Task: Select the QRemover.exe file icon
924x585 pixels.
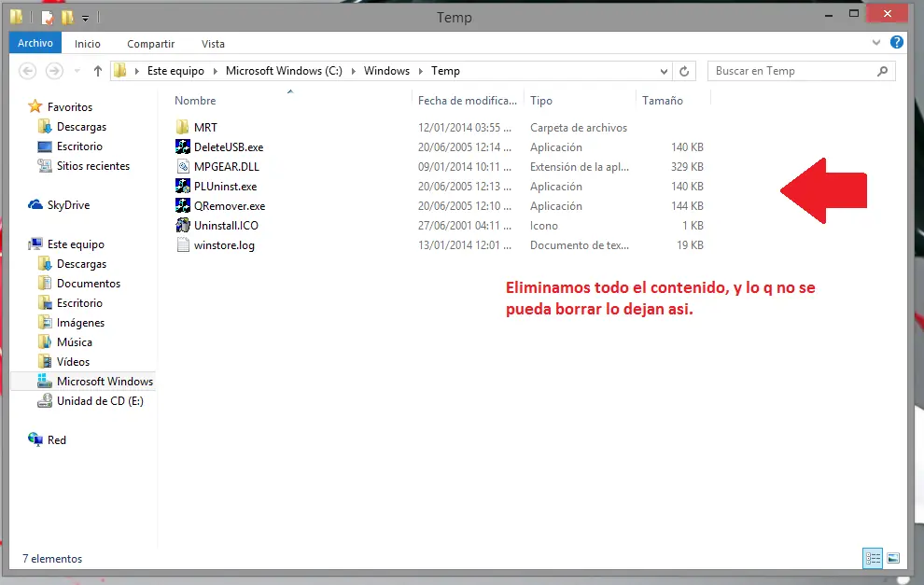Action: point(183,205)
